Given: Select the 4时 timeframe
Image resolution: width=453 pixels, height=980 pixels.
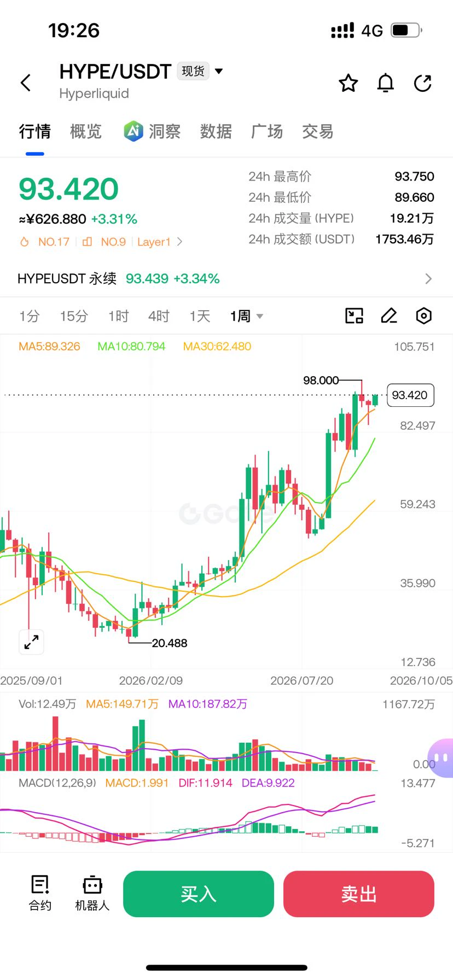Looking at the screenshot, I should pyautogui.click(x=159, y=316).
